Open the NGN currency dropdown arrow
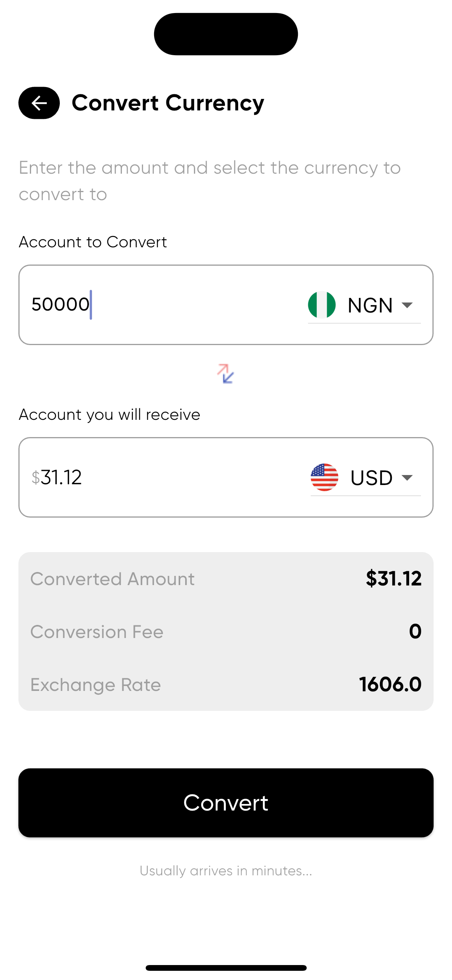The height and width of the screenshot is (980, 452). [x=407, y=305]
